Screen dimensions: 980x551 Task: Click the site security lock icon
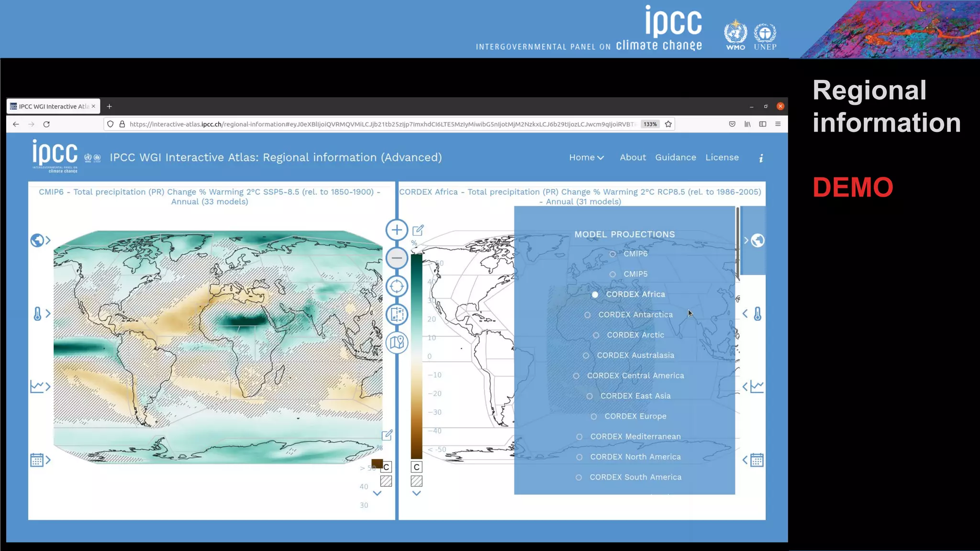point(122,124)
